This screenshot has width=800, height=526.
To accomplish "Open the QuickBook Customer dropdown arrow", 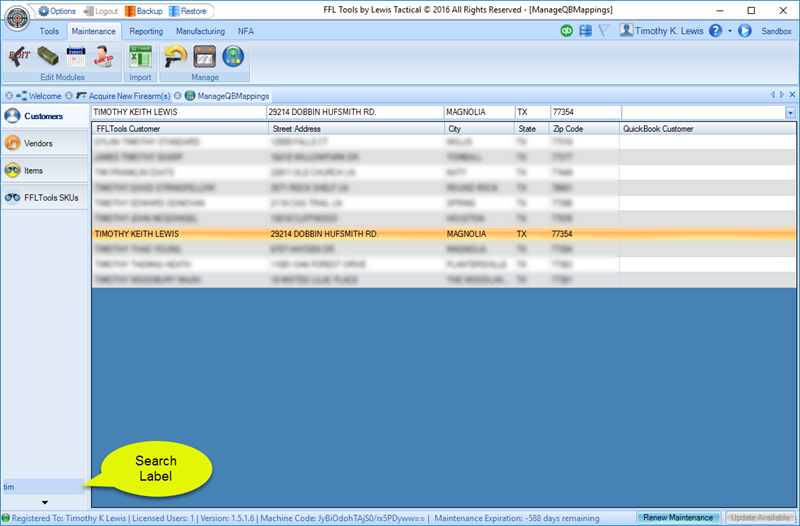I will click(790, 113).
